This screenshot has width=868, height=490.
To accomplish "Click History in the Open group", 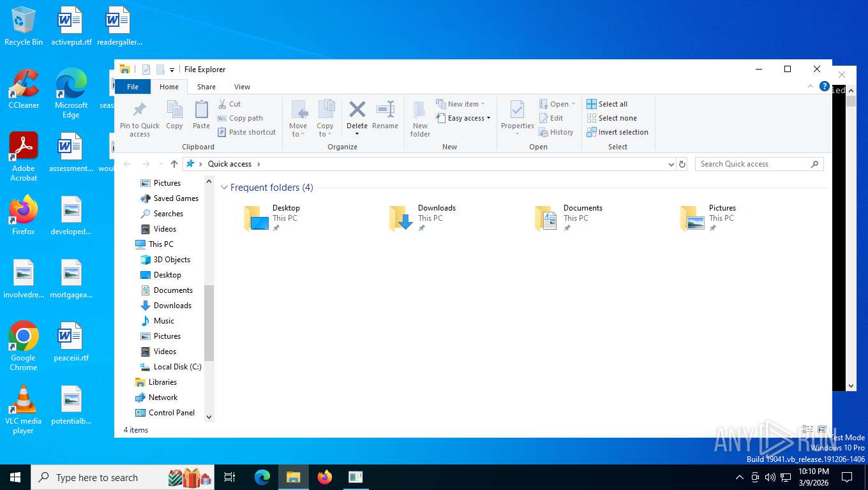I will (x=556, y=132).
